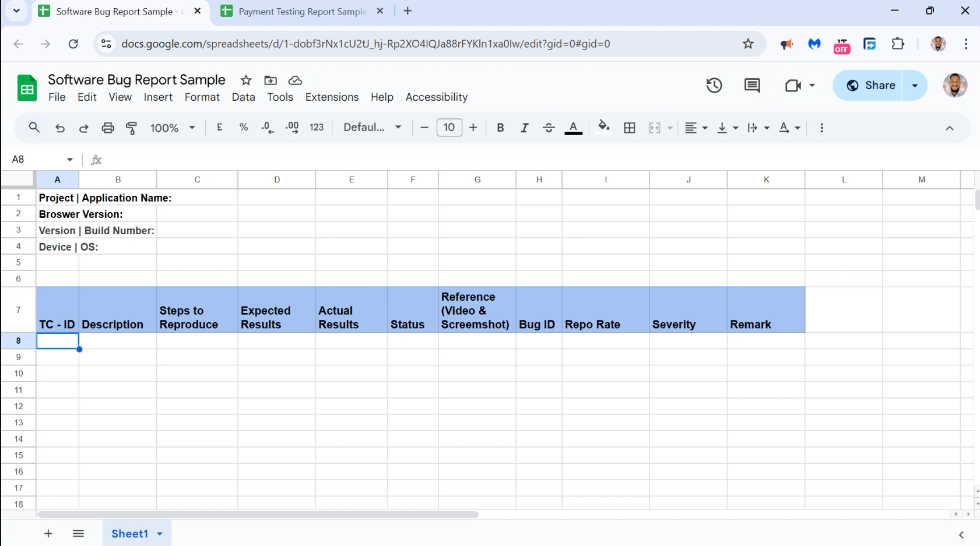Show the side panel arrow
The height and width of the screenshot is (546, 980).
pos(961,535)
